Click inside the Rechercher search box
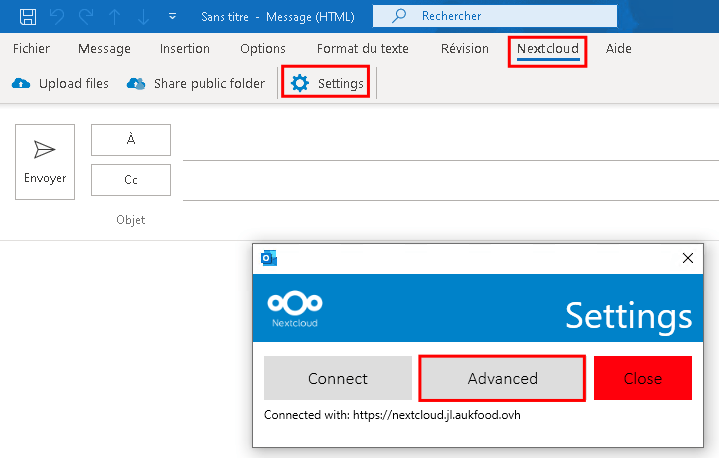The image size is (719, 458). tap(495, 16)
